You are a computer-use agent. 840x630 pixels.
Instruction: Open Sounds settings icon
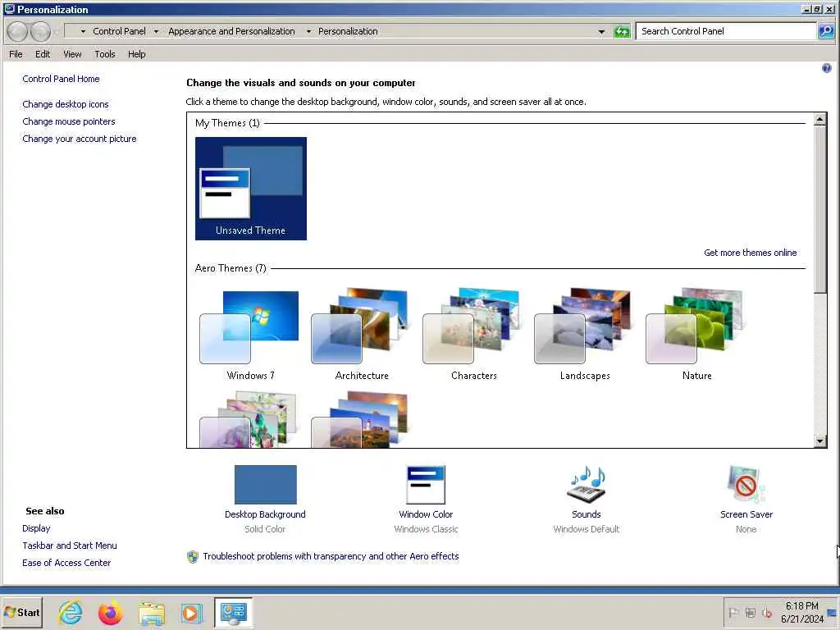(x=586, y=484)
